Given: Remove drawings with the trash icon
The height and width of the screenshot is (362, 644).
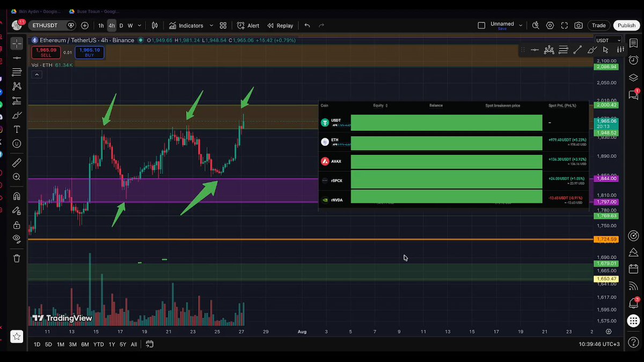Looking at the screenshot, I should click(17, 258).
